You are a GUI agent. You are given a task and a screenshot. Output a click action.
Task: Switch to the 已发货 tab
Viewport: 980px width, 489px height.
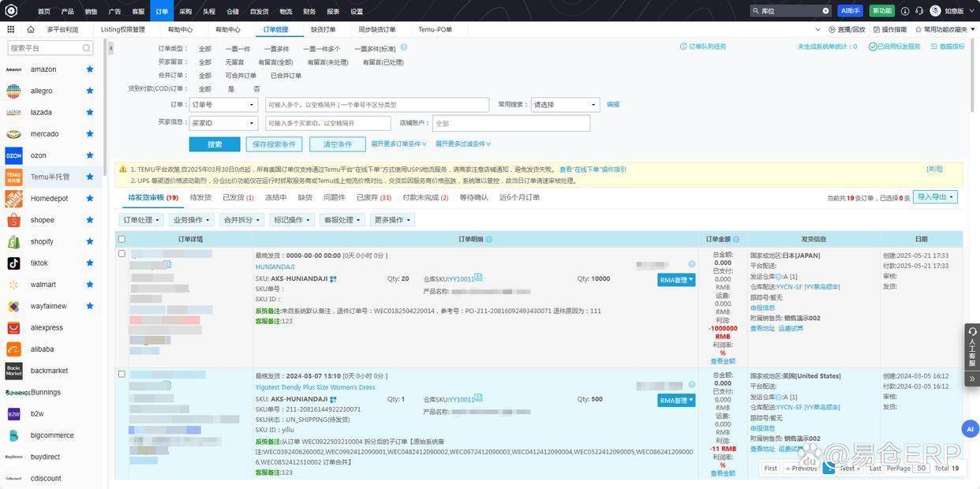pos(232,196)
